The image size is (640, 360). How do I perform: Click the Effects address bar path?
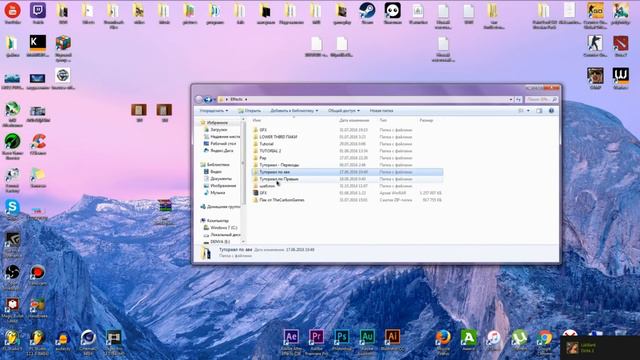(x=237, y=99)
